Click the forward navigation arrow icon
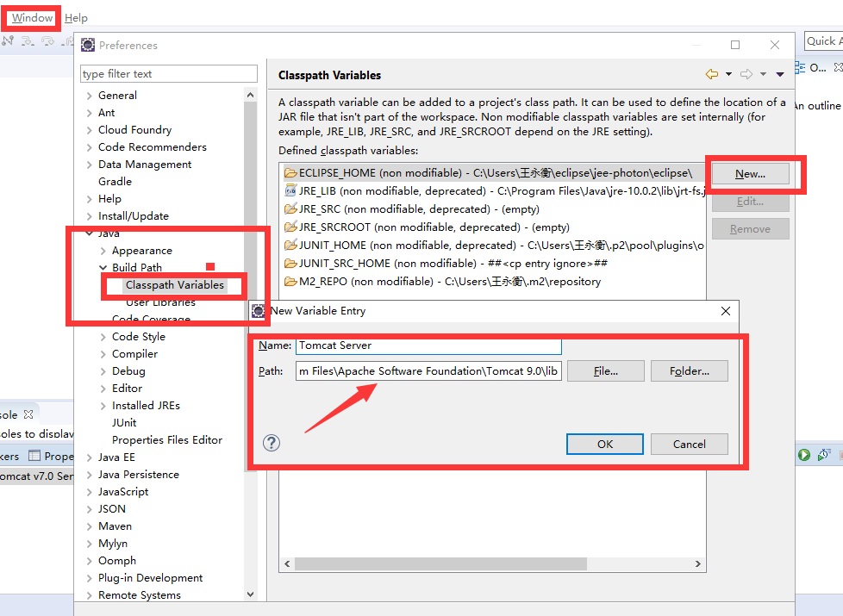 point(746,74)
